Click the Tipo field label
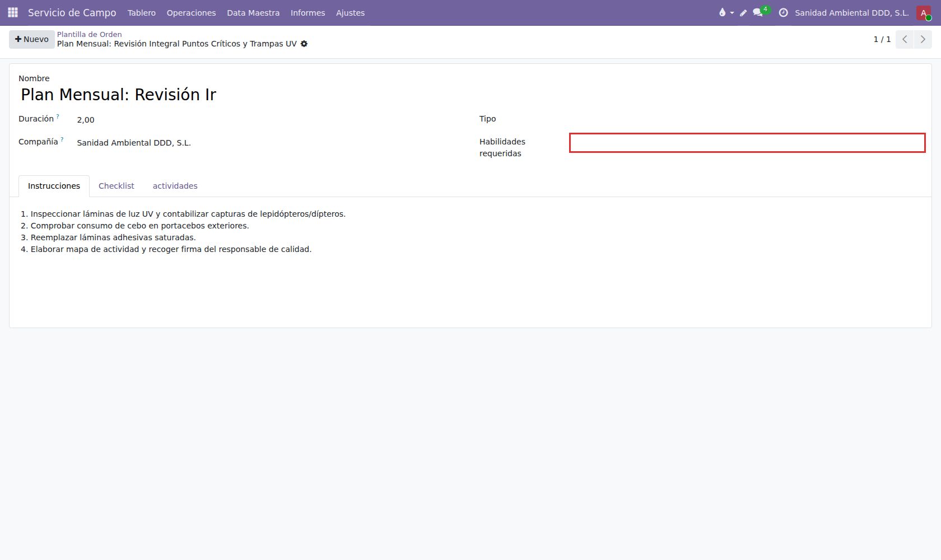 (488, 119)
